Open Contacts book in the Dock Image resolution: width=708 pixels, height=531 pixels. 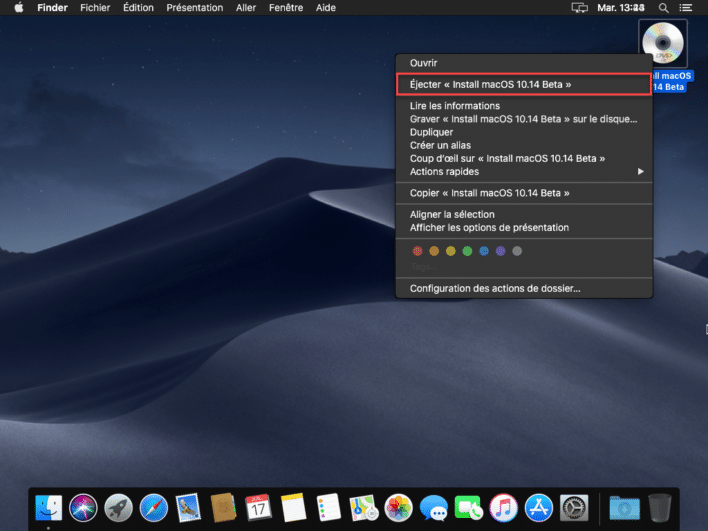(223, 508)
